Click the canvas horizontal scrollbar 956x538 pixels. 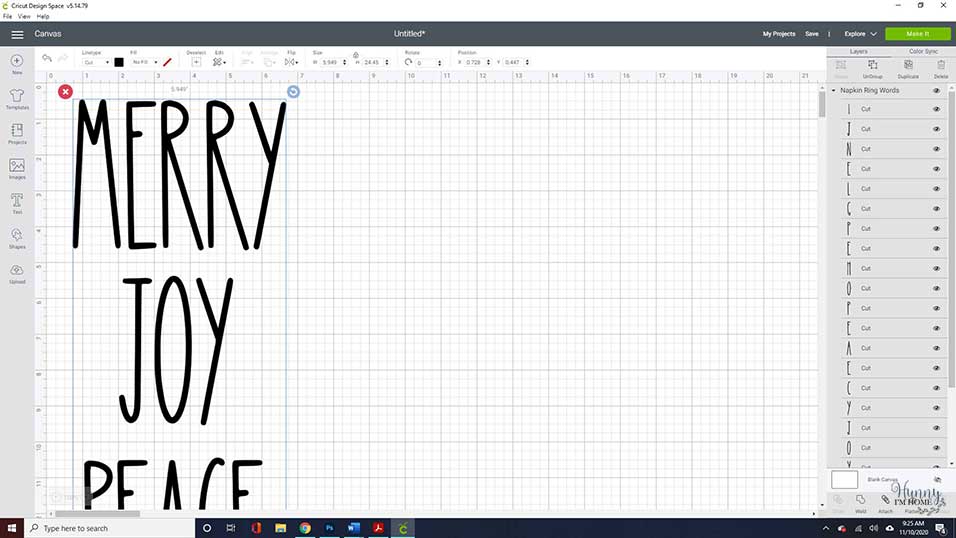pyautogui.click(x=98, y=514)
